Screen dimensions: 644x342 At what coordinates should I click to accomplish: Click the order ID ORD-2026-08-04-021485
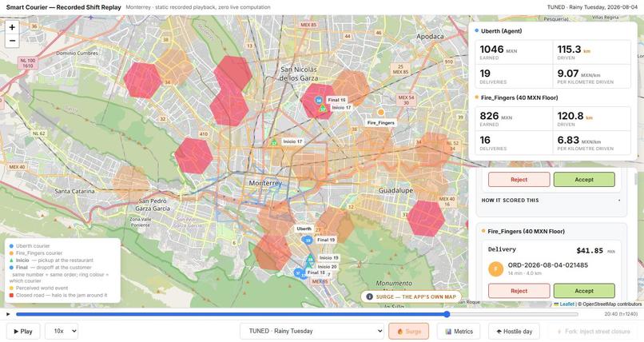point(548,264)
